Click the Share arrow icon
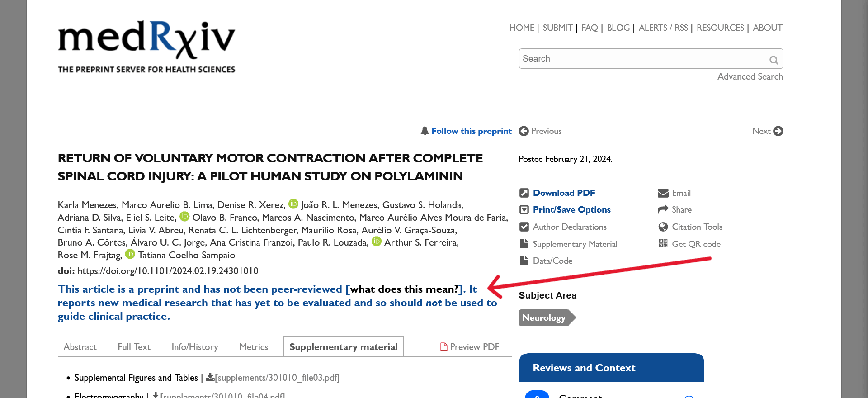 point(663,209)
